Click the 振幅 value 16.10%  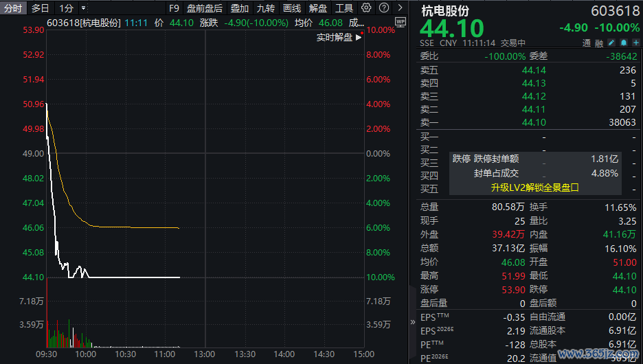[620, 249]
